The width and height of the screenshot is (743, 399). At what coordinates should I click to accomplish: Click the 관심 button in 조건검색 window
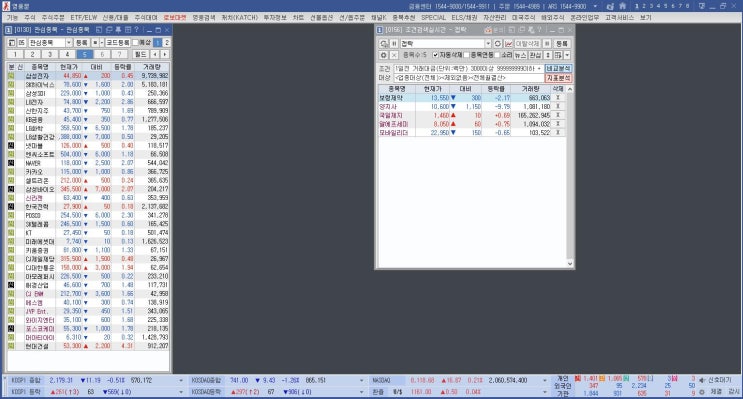pyautogui.click(x=535, y=55)
